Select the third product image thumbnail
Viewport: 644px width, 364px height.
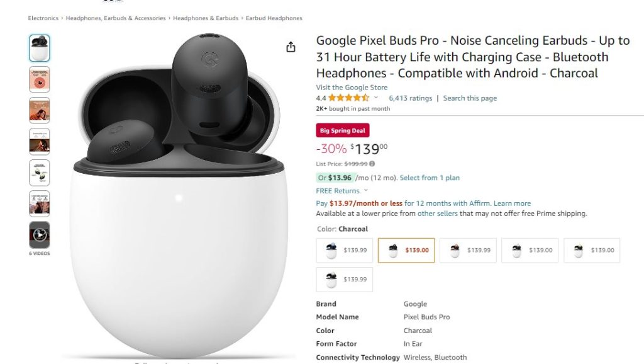click(x=40, y=111)
